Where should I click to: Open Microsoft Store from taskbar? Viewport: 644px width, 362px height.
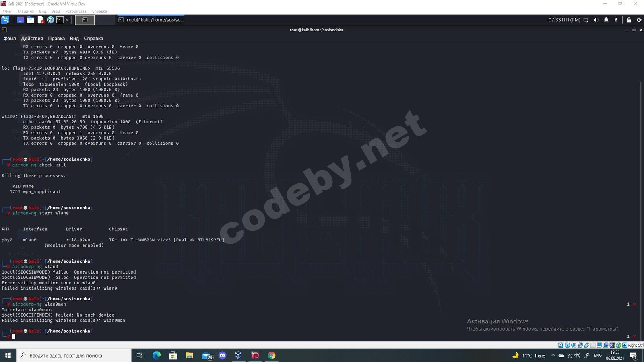click(x=173, y=356)
